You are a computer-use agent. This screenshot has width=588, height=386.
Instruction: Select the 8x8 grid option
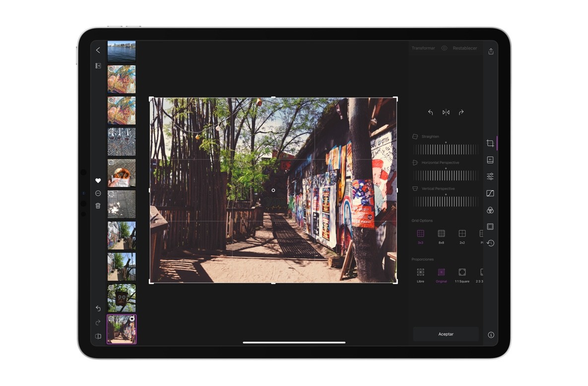(x=441, y=233)
